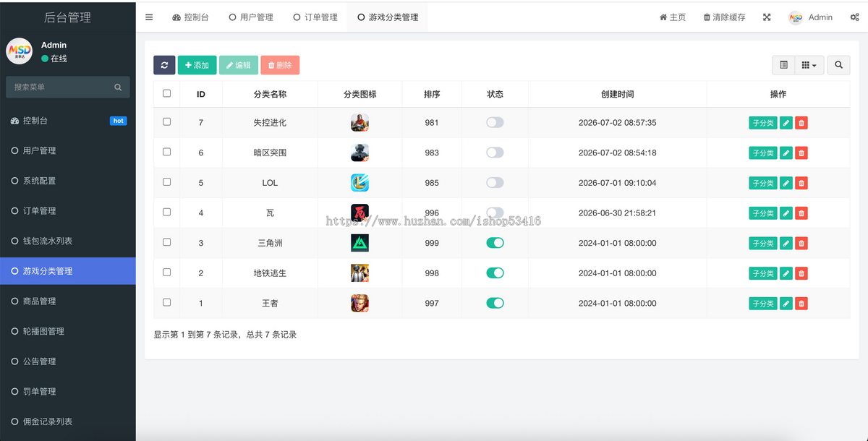868x441 pixels.
Task: Click the search icon in sidebar menu search
Action: 118,87
